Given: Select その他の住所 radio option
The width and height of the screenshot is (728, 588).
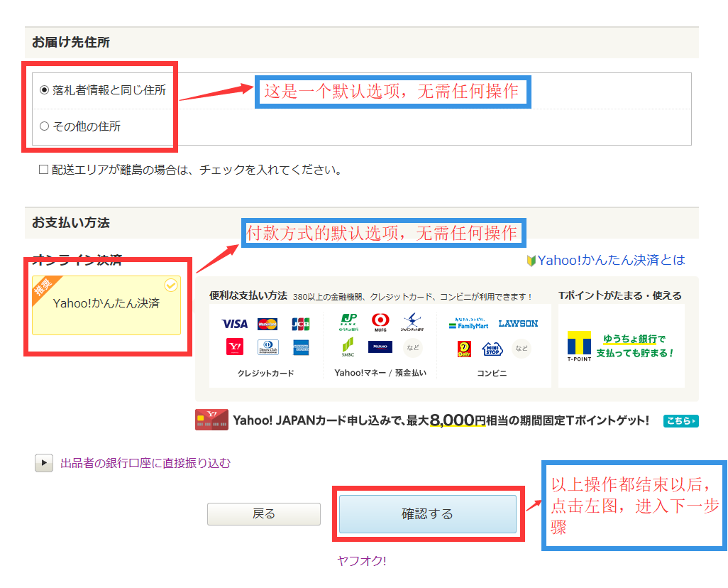Looking at the screenshot, I should [x=45, y=126].
